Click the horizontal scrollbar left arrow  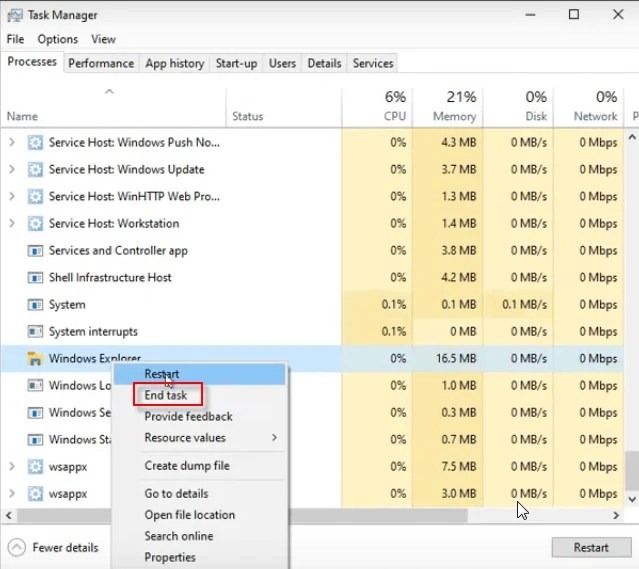[x=8, y=515]
